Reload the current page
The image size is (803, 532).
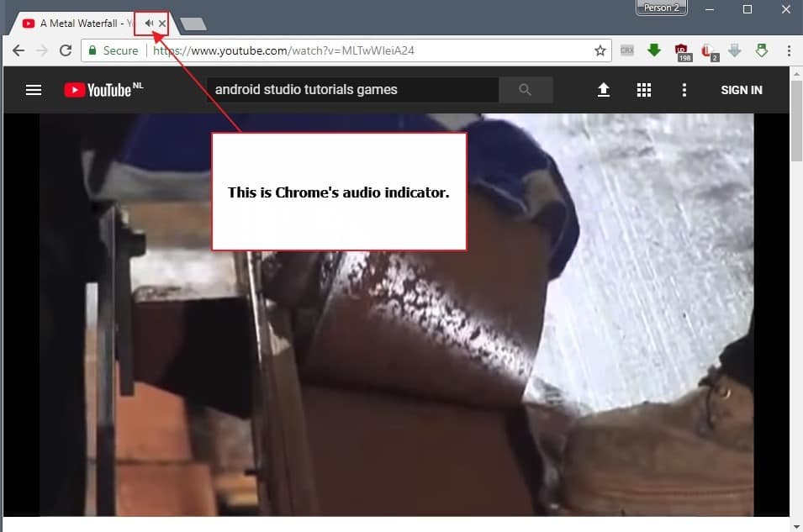tap(66, 50)
